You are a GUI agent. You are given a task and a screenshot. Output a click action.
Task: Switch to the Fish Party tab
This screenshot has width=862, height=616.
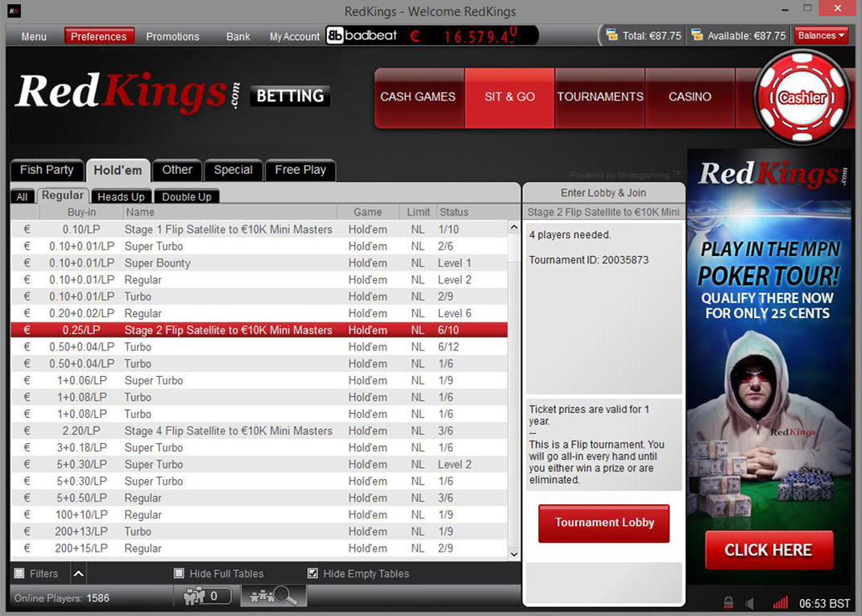(x=47, y=170)
